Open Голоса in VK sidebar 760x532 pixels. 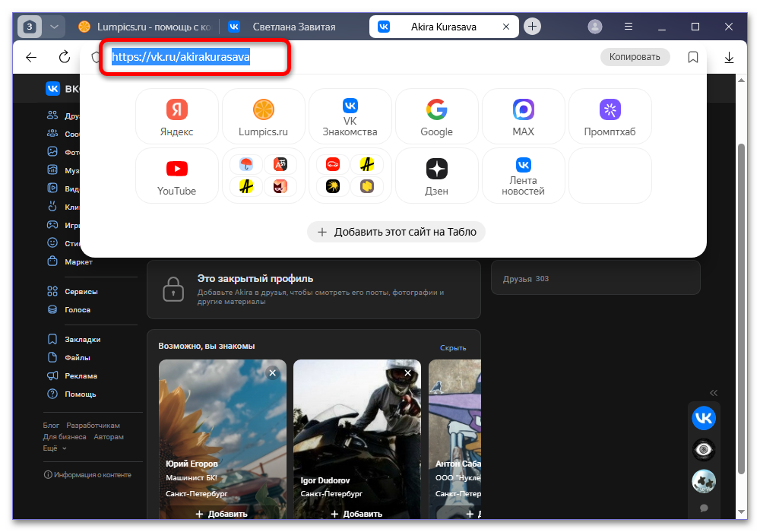point(78,309)
